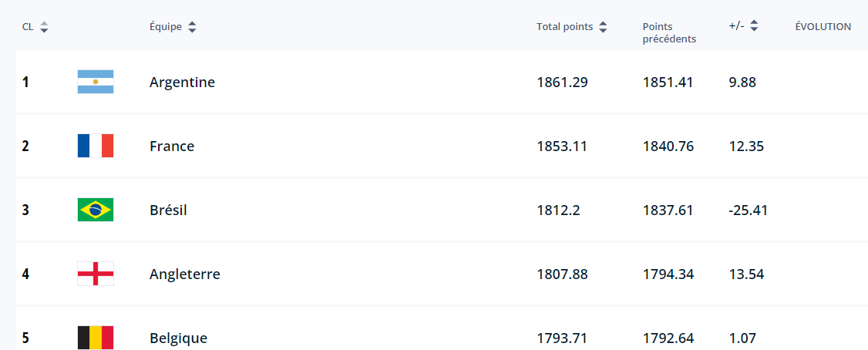
Task: Click the Points précédents column header
Action: tap(669, 32)
